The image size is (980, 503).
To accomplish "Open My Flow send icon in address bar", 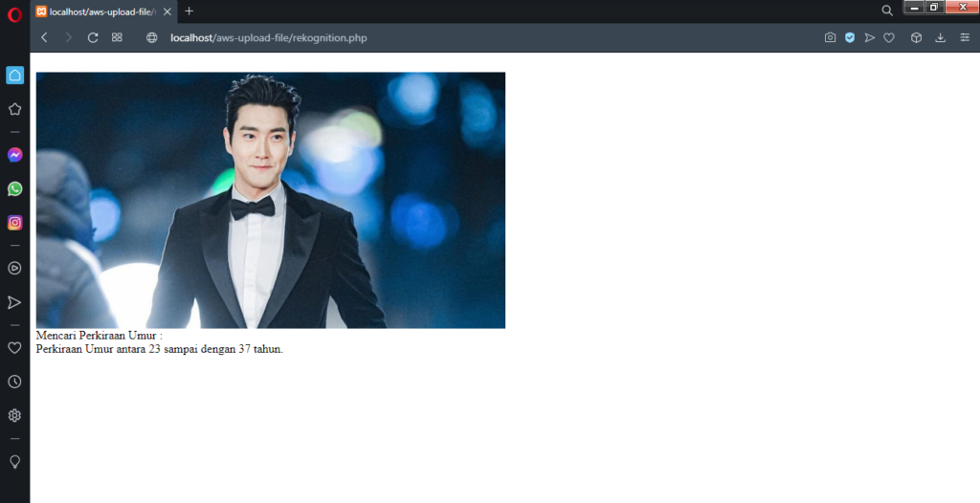I will pos(869,37).
